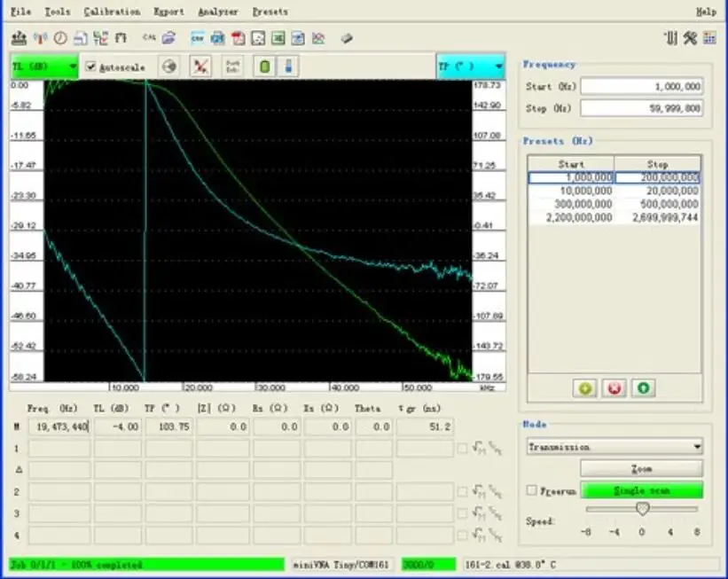
Task: Open the scheduler clock icon
Action: [60, 38]
